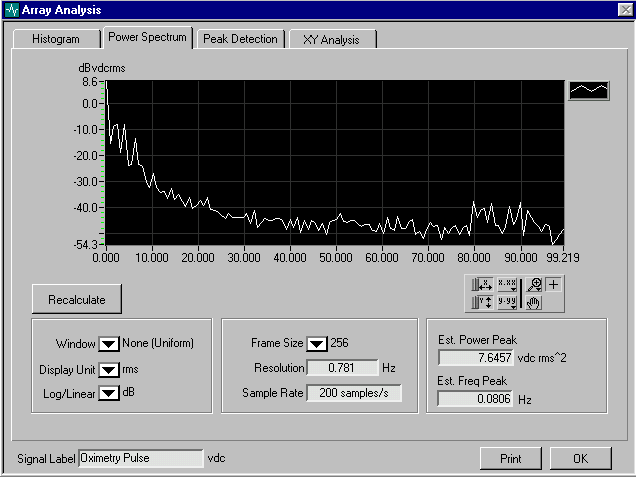This screenshot has width=636, height=477.
Task: Open the Frame Size dropdown
Action: tap(317, 344)
